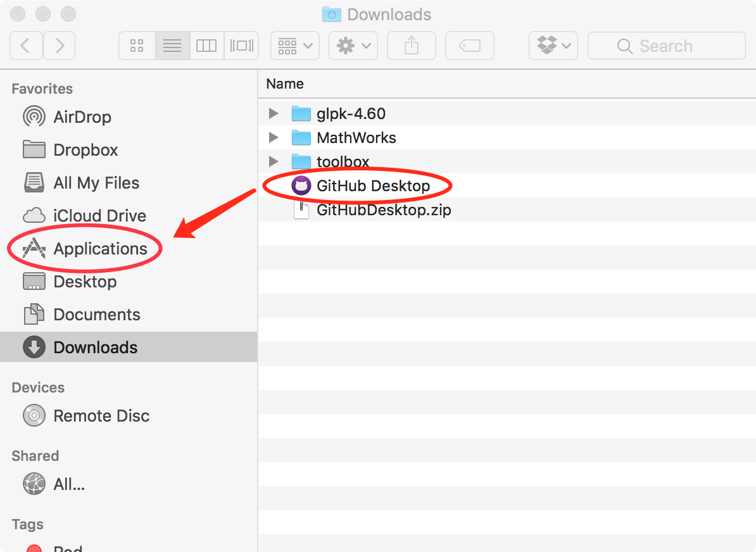Expand the glpk-4.60 folder triangle
The width and height of the screenshot is (756, 552).
pyautogui.click(x=274, y=113)
